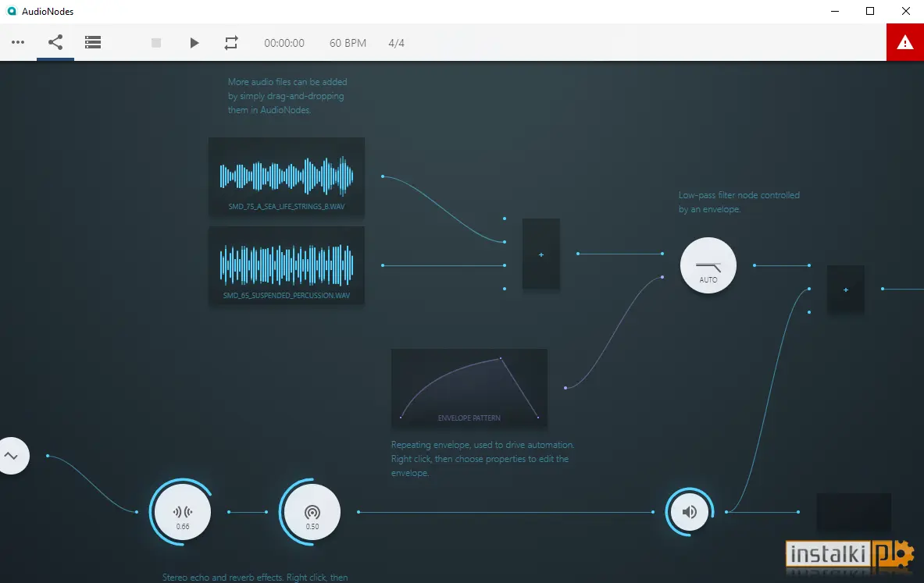Change the 60 BPM tempo value
The image size is (924, 583).
pyautogui.click(x=348, y=43)
